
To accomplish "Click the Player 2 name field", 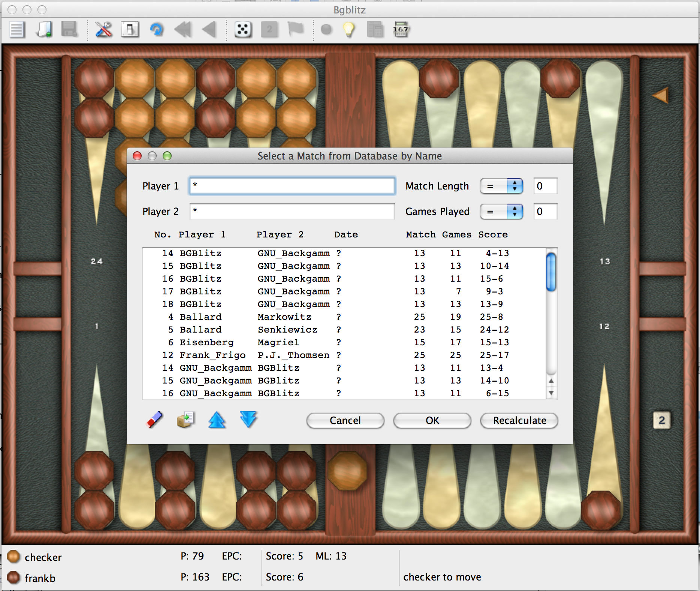I will (x=292, y=212).
